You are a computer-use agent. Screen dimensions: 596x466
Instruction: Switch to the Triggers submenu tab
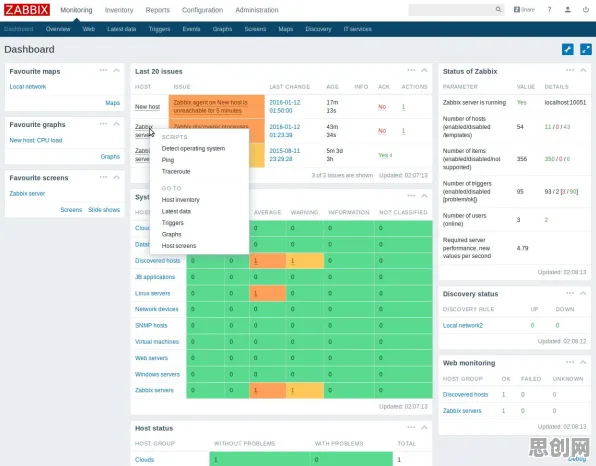159,29
